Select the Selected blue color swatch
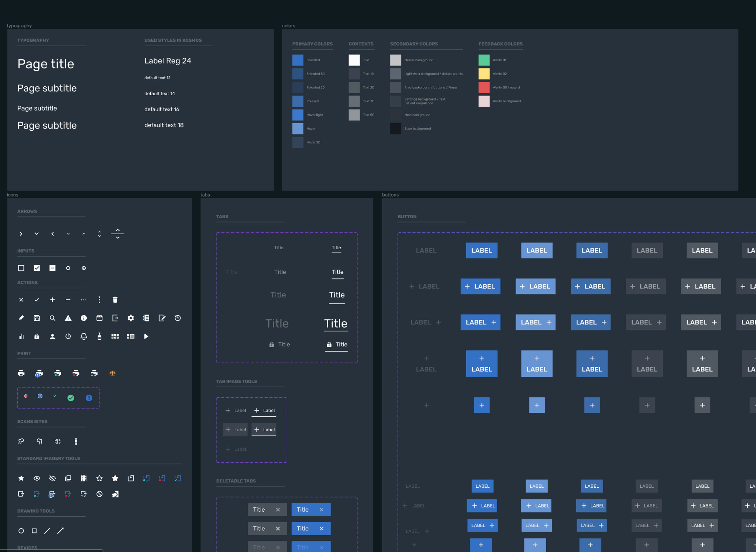 tap(297, 60)
